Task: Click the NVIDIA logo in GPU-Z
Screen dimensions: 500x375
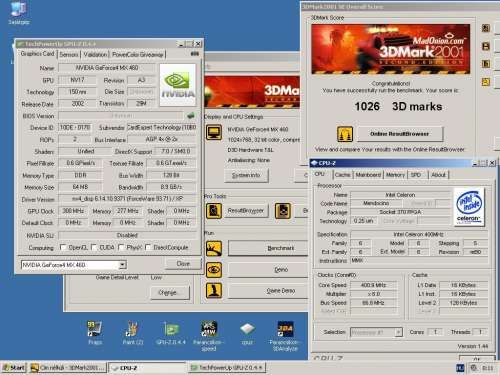Action: tap(178, 85)
